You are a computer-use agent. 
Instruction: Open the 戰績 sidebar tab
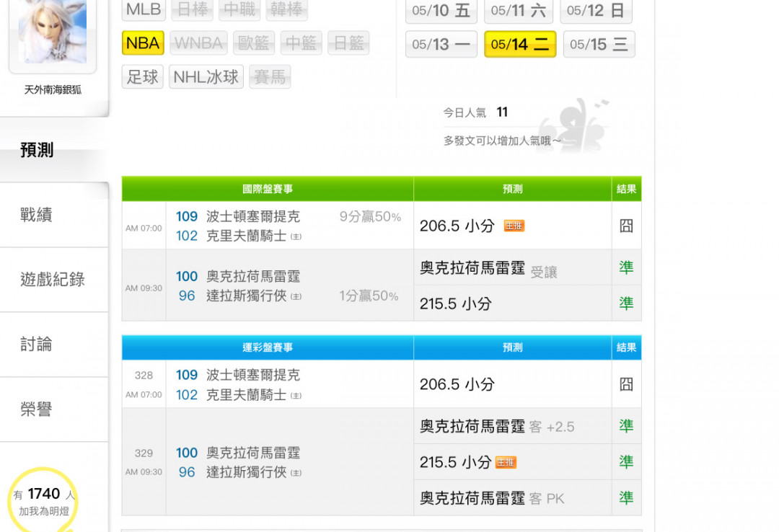pyautogui.click(x=54, y=215)
